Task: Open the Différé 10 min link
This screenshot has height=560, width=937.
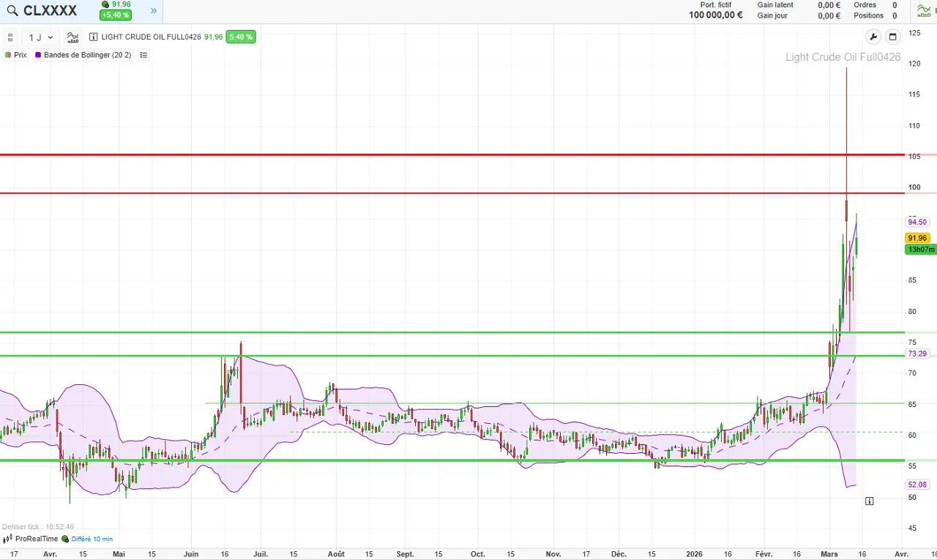Action: point(92,539)
